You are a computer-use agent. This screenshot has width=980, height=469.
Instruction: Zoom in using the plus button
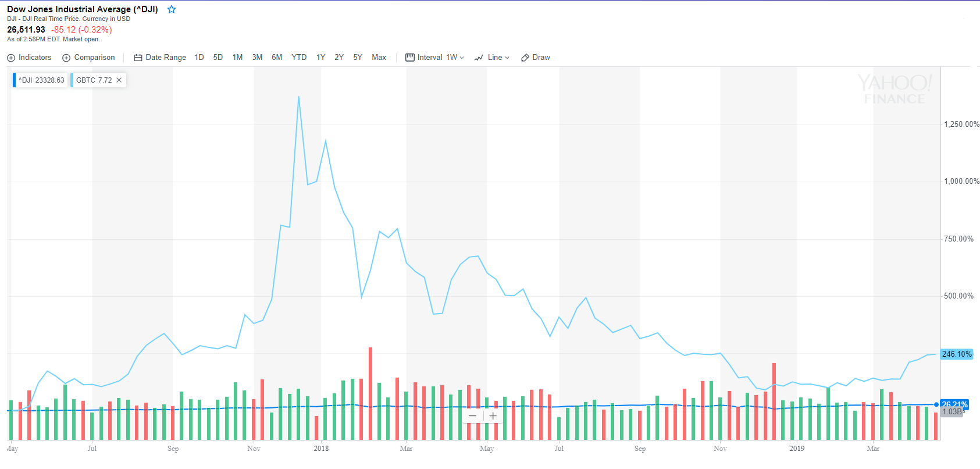(493, 416)
